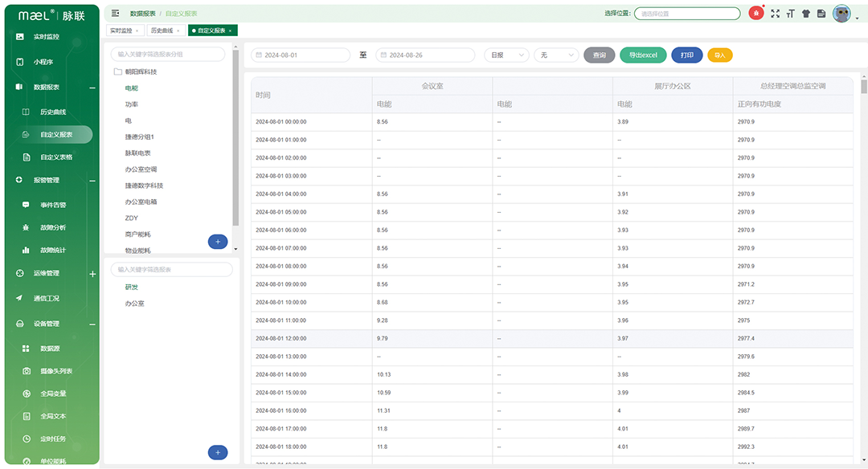Select 办公室空调 in the report group list
This screenshot has height=469, width=868.
(x=141, y=169)
